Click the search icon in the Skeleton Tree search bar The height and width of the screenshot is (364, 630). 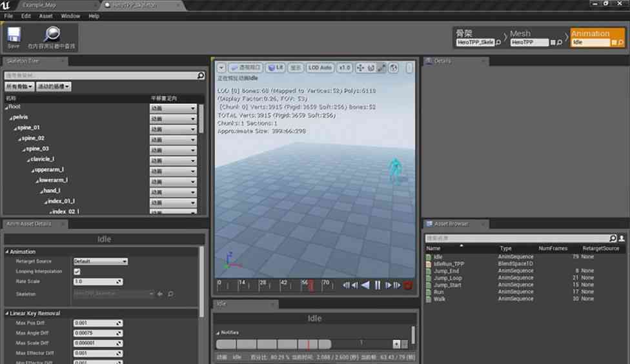pyautogui.click(x=201, y=76)
